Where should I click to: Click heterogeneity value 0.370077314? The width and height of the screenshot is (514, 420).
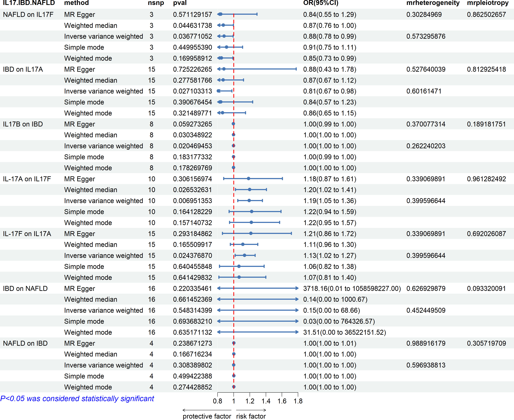pos(426,124)
